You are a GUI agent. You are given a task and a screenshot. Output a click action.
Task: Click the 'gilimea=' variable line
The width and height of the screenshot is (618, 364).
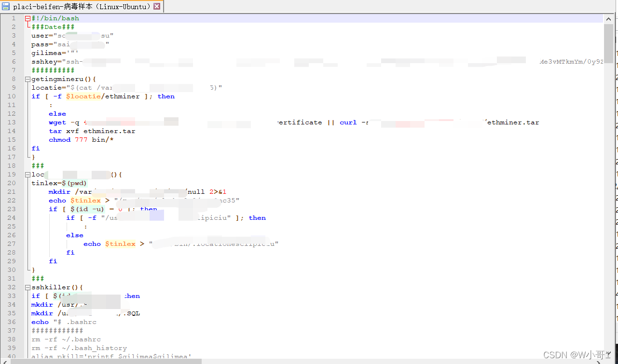(55, 53)
